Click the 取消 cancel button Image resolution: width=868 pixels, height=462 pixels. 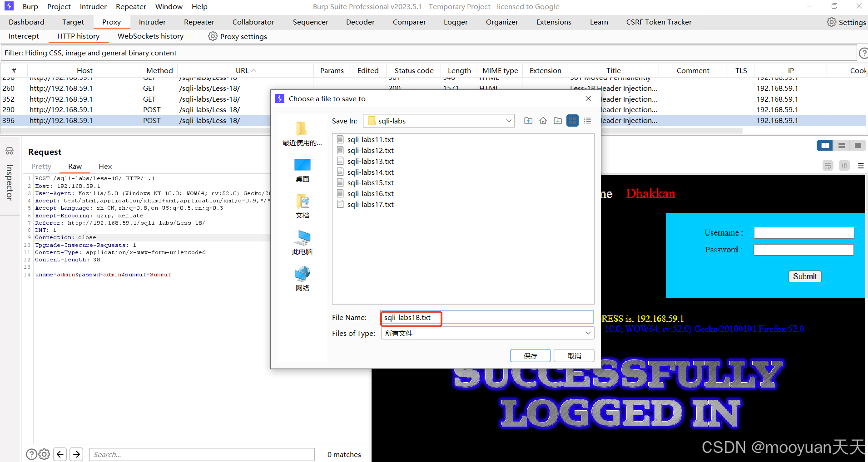click(x=574, y=356)
